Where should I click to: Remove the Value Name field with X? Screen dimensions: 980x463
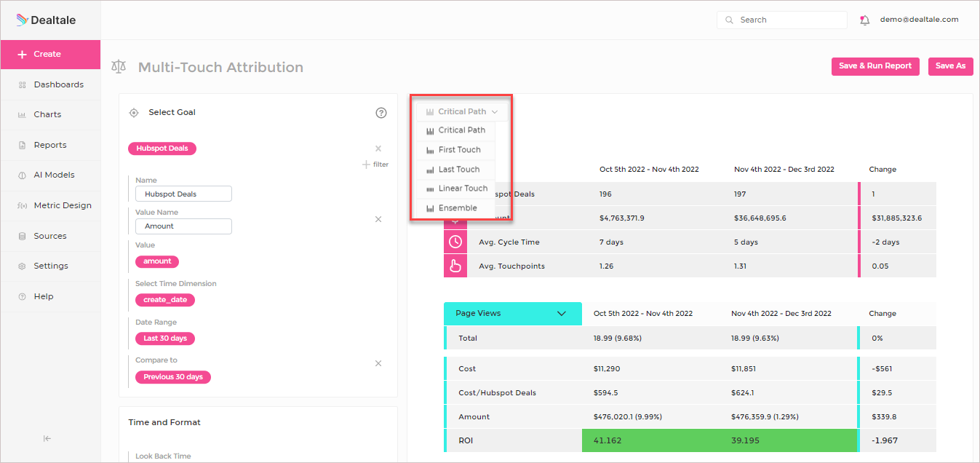coord(378,219)
